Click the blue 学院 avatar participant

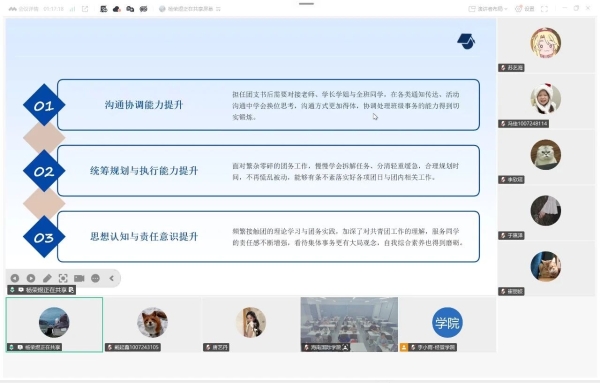(x=447, y=322)
